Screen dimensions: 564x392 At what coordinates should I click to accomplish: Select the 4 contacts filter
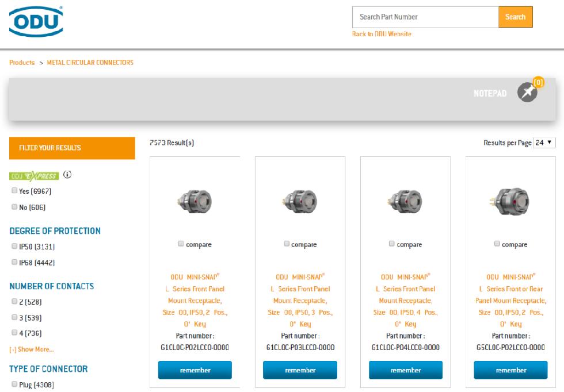13,333
